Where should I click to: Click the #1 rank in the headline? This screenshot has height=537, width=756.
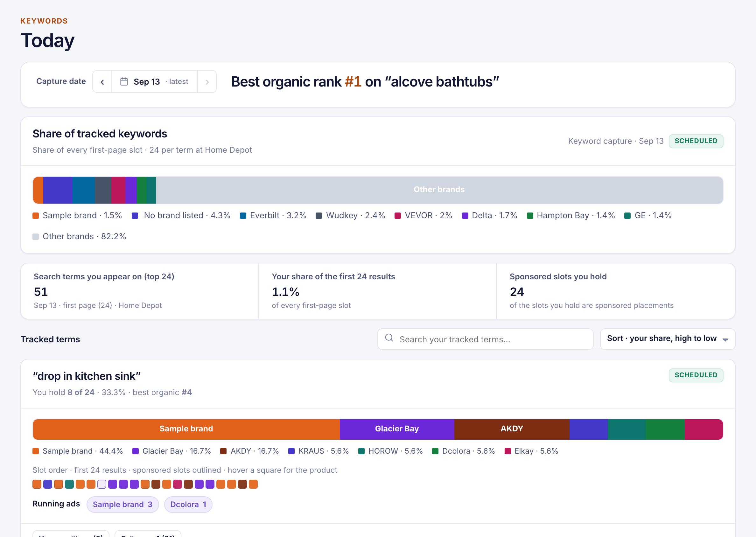point(353,82)
